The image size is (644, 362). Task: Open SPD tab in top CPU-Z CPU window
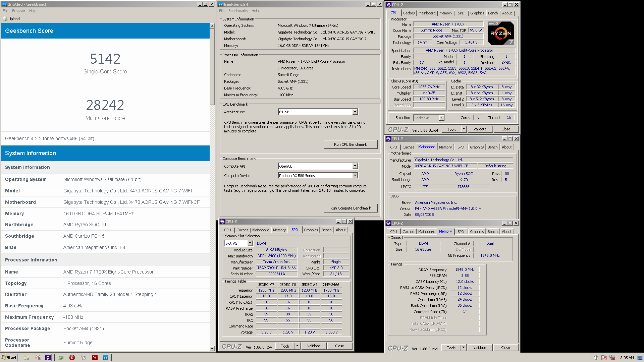(461, 13)
